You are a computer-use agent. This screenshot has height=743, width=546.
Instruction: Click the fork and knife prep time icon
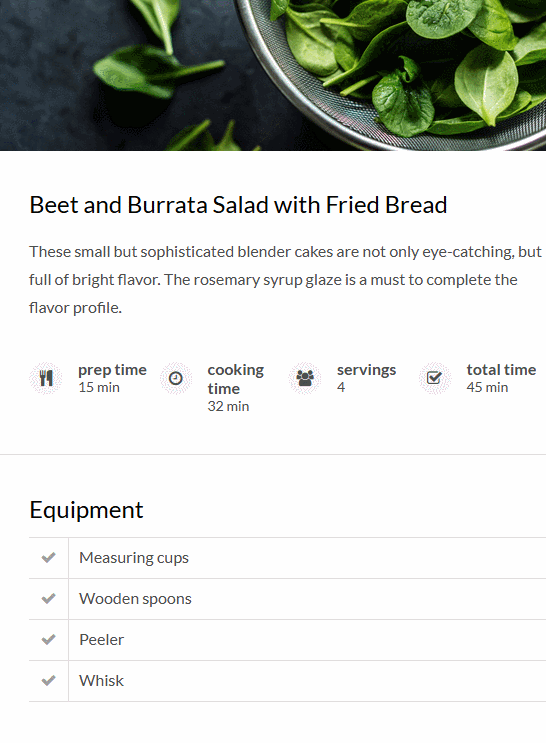click(x=46, y=378)
